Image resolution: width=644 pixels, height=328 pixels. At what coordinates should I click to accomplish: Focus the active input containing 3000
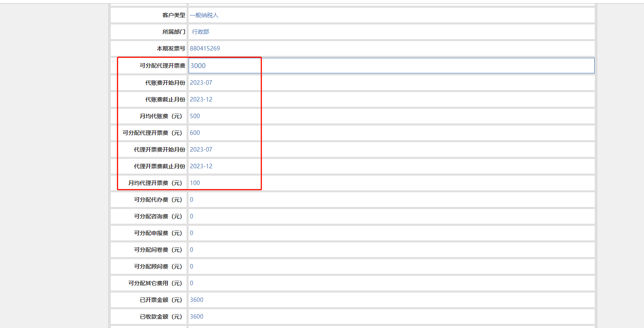pyautogui.click(x=391, y=66)
